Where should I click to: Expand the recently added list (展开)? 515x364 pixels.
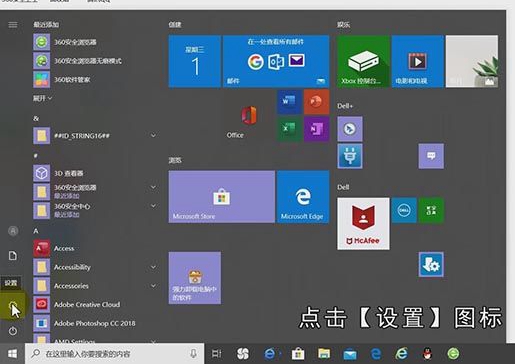tap(42, 98)
